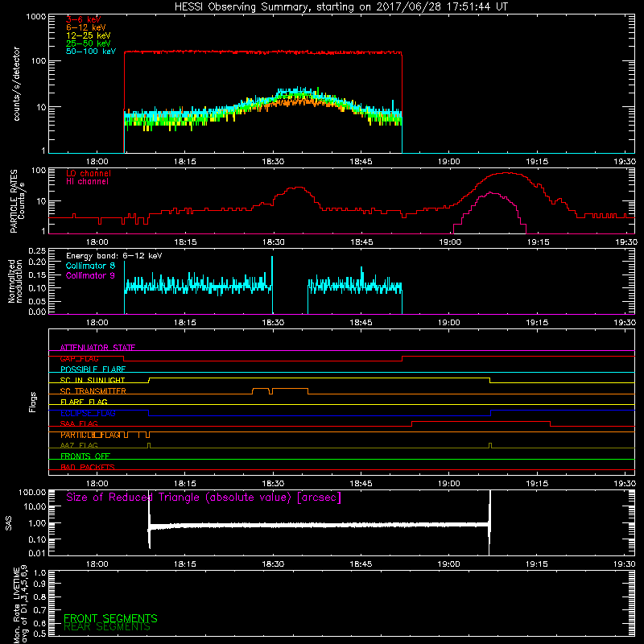This screenshot has width=644, height=644.
Task: Select the Collimator 9 legend label
Action: tap(90, 275)
